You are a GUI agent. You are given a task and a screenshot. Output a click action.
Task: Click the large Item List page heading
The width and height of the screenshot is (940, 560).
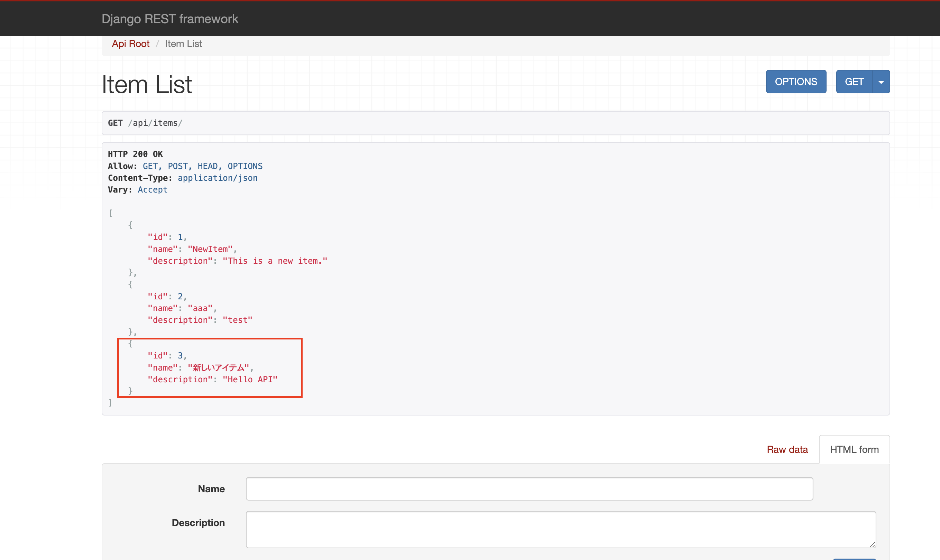[147, 84]
